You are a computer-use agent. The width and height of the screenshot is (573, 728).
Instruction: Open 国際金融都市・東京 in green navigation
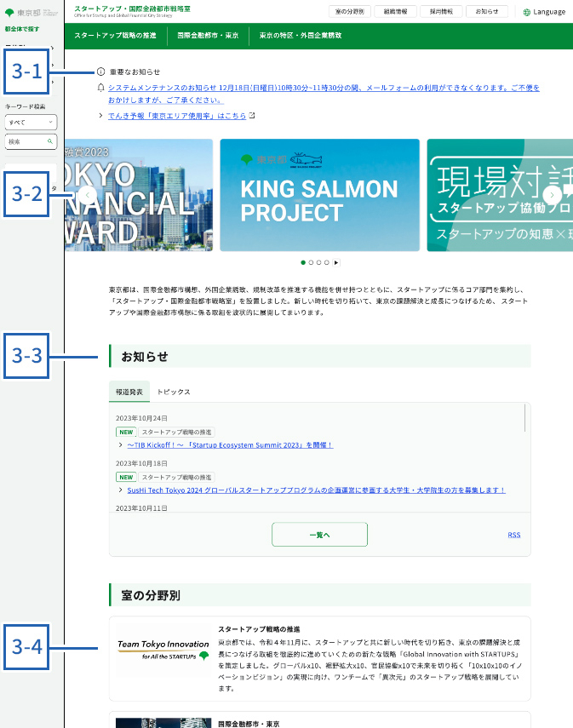(208, 35)
